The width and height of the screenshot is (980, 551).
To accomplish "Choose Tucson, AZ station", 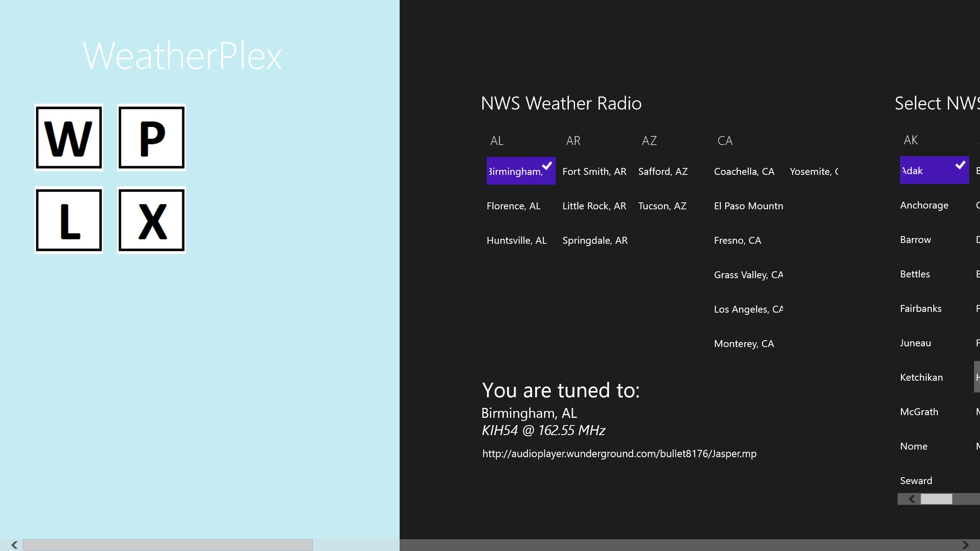I will point(662,206).
